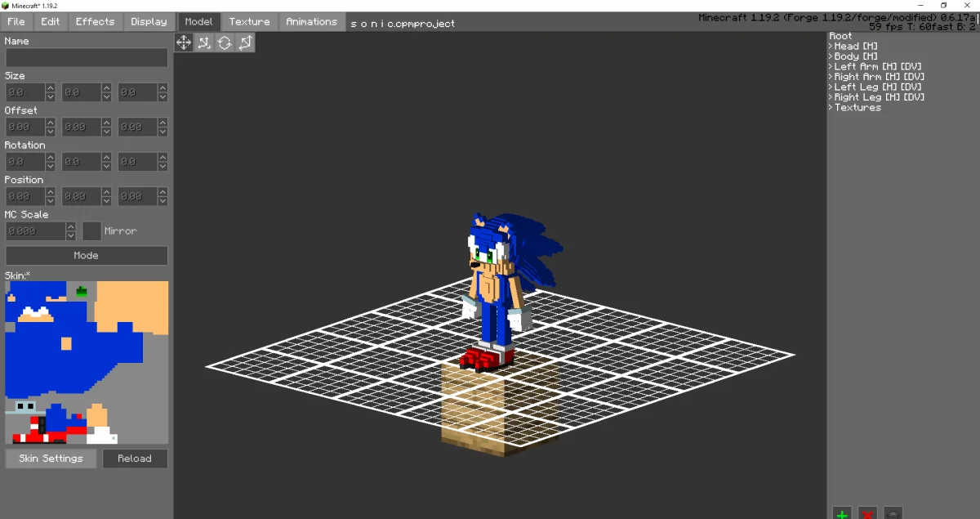
Task: Select the Offset gizmo tool icon
Action: 245,43
